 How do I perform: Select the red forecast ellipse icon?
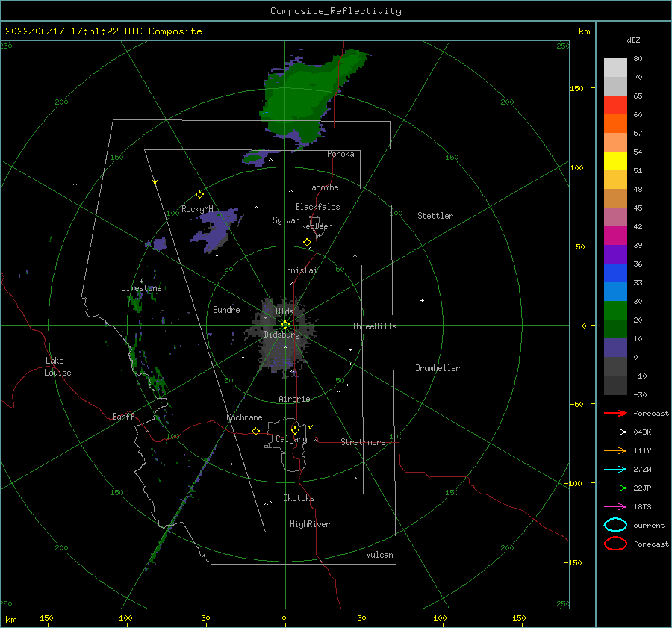coord(615,544)
